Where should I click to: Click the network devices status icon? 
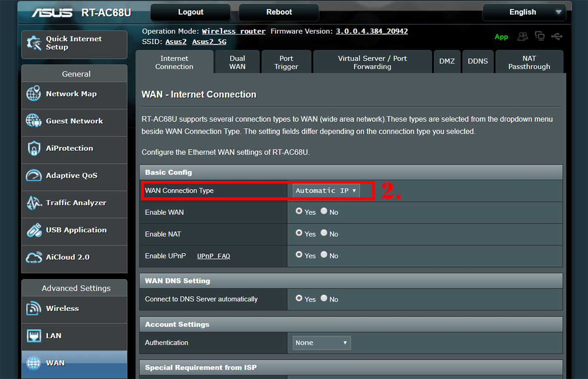[x=540, y=37]
